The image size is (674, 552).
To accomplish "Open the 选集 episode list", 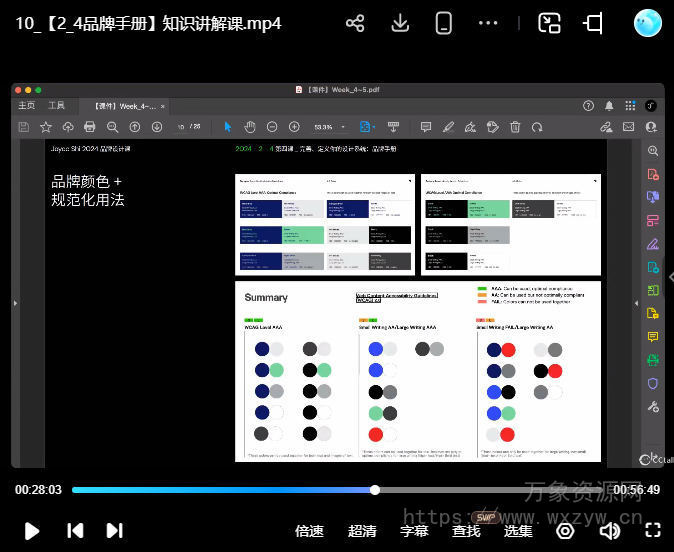I will pyautogui.click(x=518, y=531).
